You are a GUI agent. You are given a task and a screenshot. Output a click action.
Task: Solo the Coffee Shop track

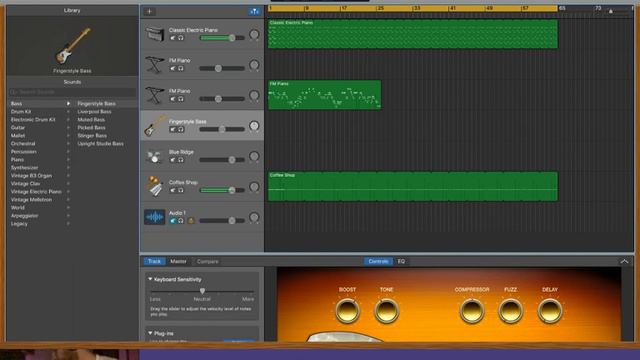point(180,190)
